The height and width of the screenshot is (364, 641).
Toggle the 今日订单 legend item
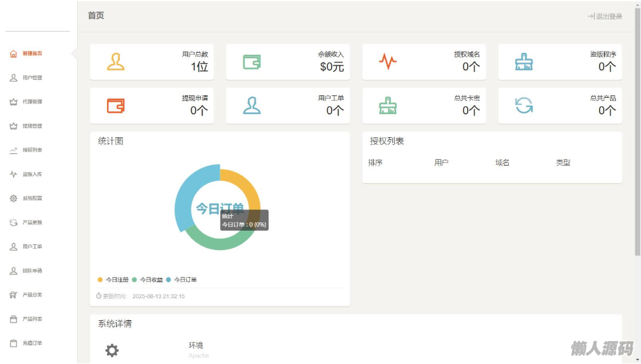pyautogui.click(x=182, y=280)
